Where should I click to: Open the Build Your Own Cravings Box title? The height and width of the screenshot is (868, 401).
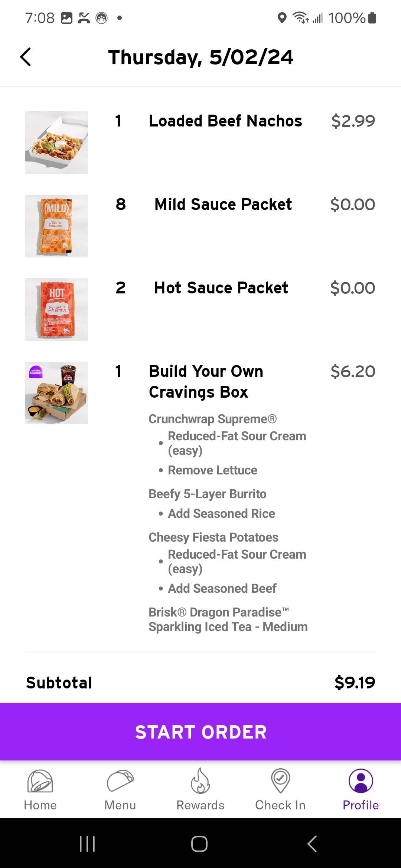(206, 382)
